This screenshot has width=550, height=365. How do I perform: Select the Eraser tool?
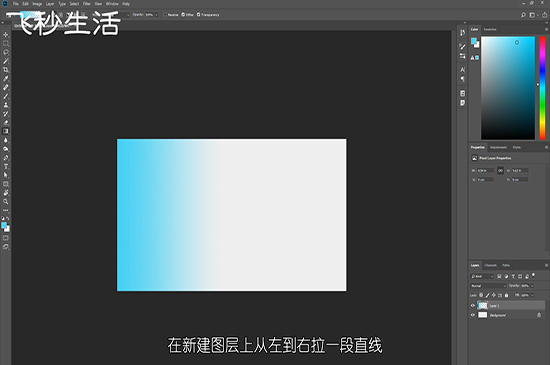6,122
